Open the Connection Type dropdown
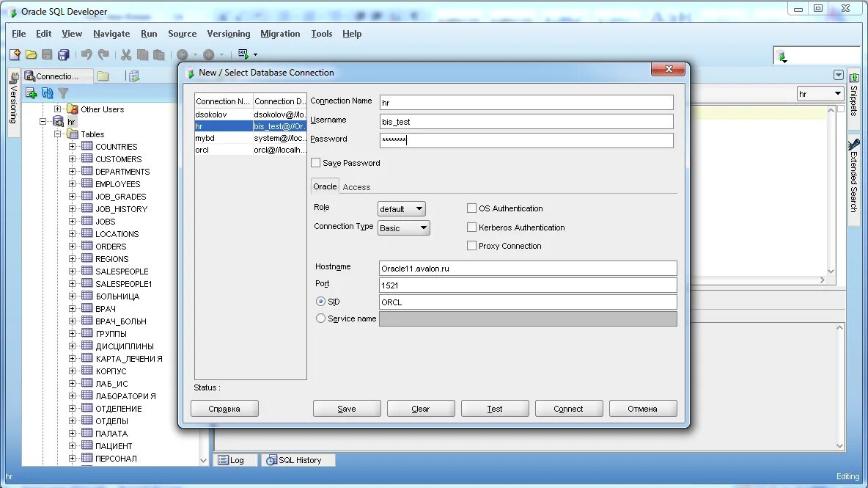The image size is (868, 488). click(403, 227)
